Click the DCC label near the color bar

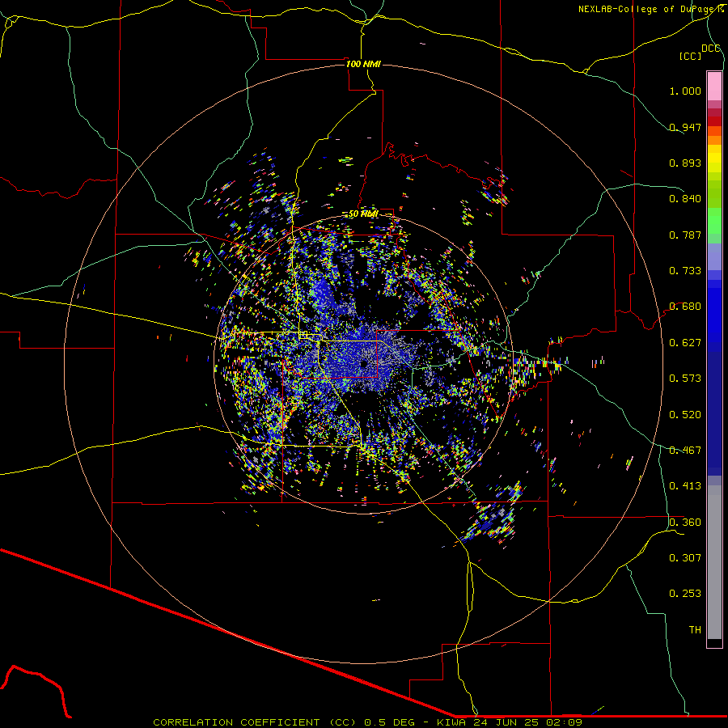(x=711, y=49)
